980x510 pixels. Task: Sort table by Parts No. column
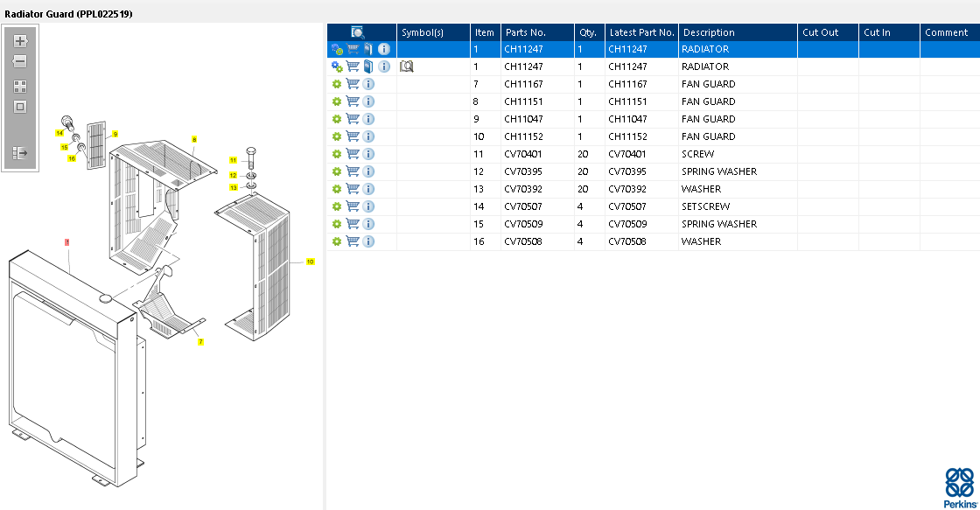pyautogui.click(x=526, y=32)
